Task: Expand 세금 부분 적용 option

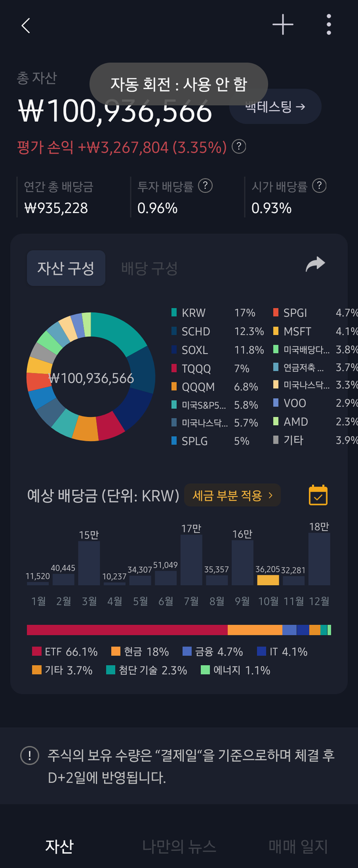Action: 232,496
